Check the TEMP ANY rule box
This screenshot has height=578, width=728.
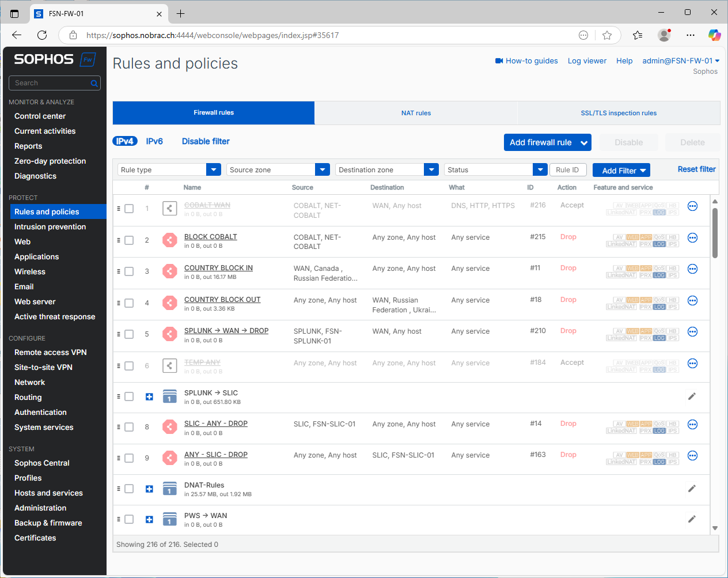pyautogui.click(x=129, y=366)
